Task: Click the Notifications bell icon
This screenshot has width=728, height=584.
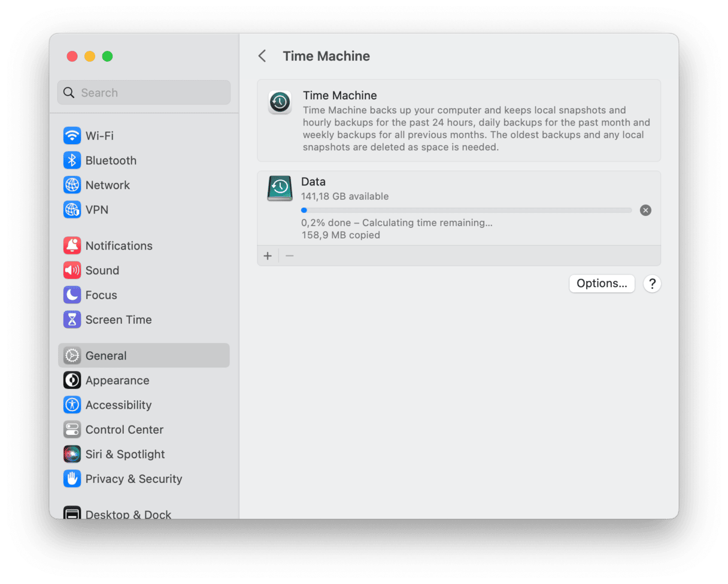Action: pyautogui.click(x=72, y=245)
